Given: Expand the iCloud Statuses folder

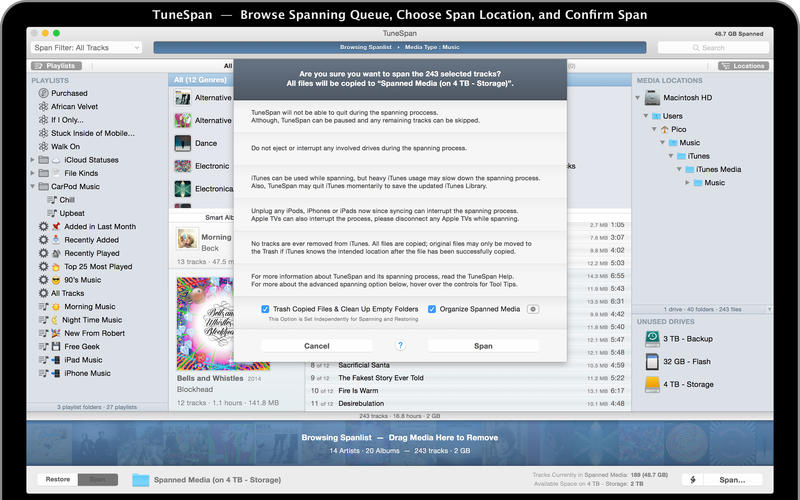Looking at the screenshot, I should pyautogui.click(x=33, y=160).
